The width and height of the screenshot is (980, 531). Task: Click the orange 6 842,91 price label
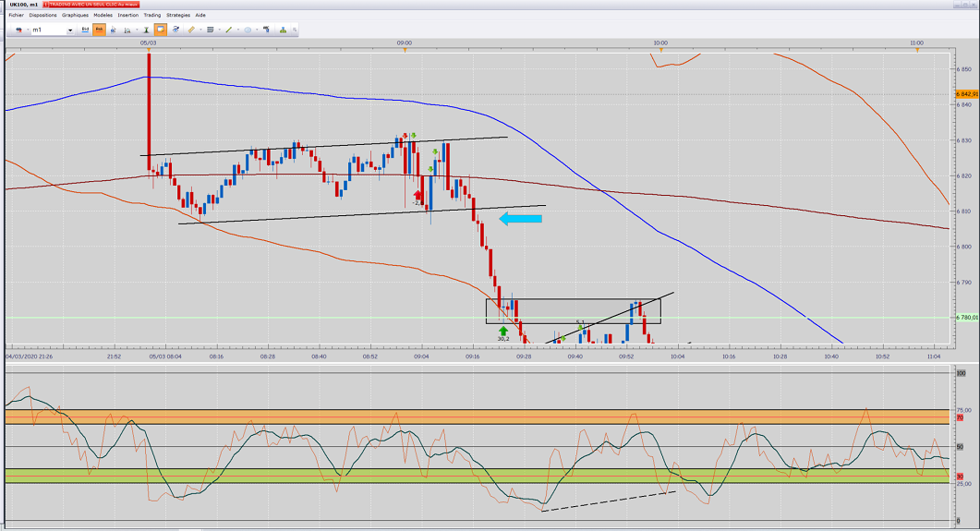tap(967, 93)
